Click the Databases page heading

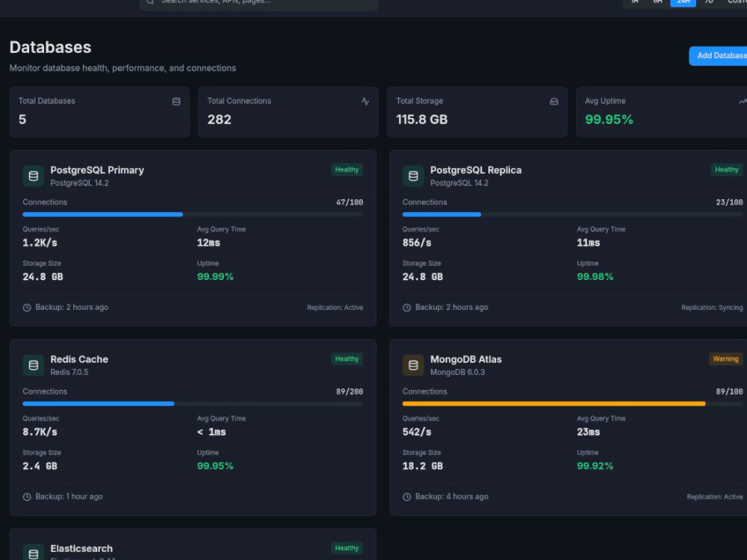[51, 47]
